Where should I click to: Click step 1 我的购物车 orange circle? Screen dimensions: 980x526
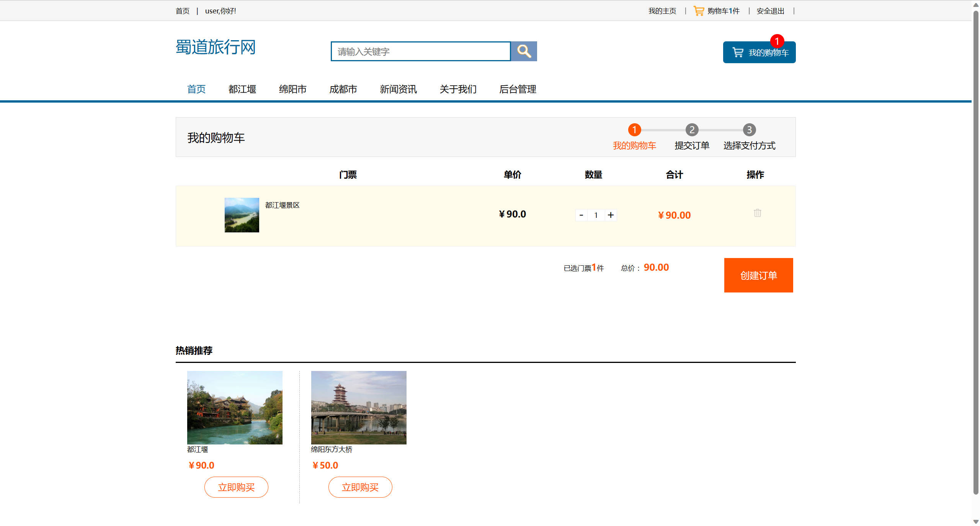tap(635, 130)
